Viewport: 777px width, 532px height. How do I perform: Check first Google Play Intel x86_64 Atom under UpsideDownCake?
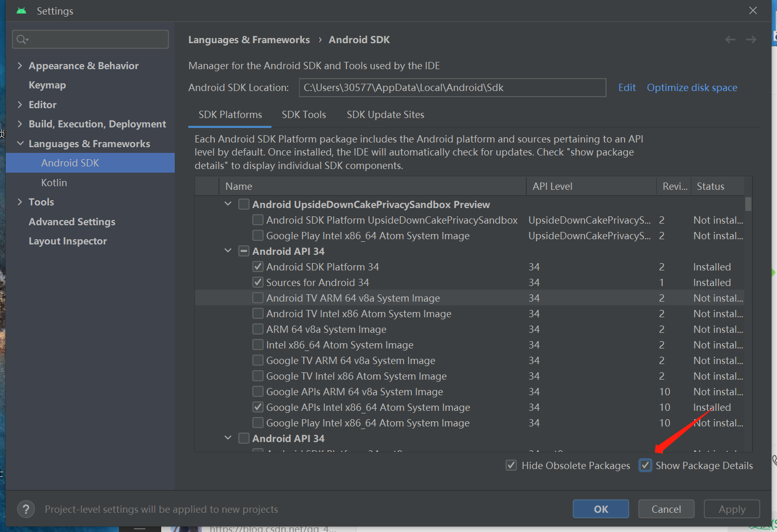pyautogui.click(x=257, y=236)
